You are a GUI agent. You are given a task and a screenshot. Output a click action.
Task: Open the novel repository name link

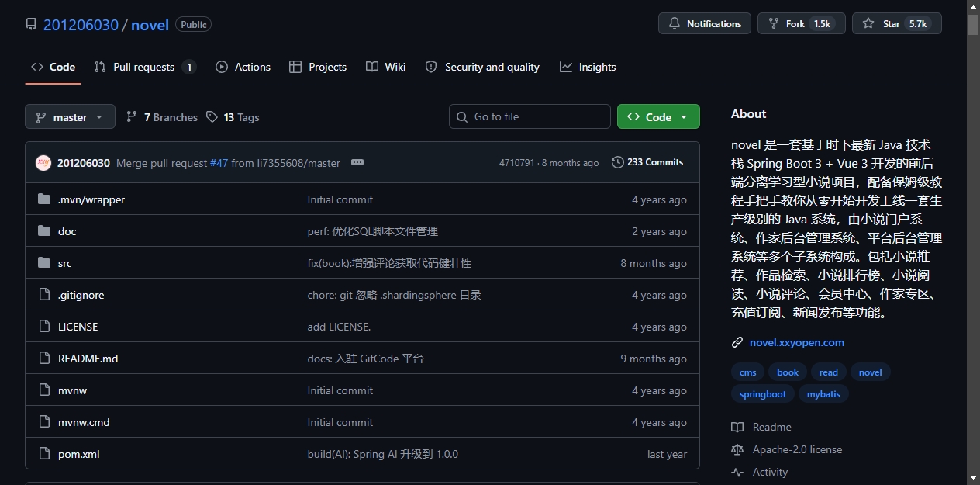pos(150,24)
